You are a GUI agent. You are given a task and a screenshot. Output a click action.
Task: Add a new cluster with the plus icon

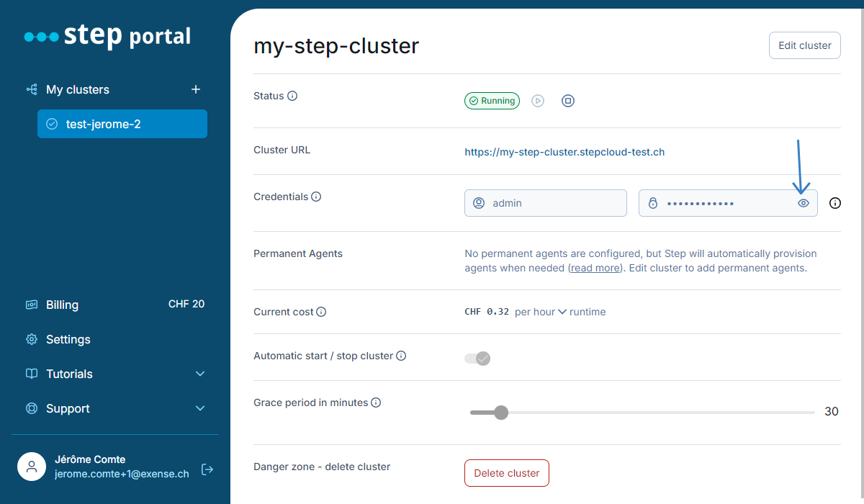(195, 89)
